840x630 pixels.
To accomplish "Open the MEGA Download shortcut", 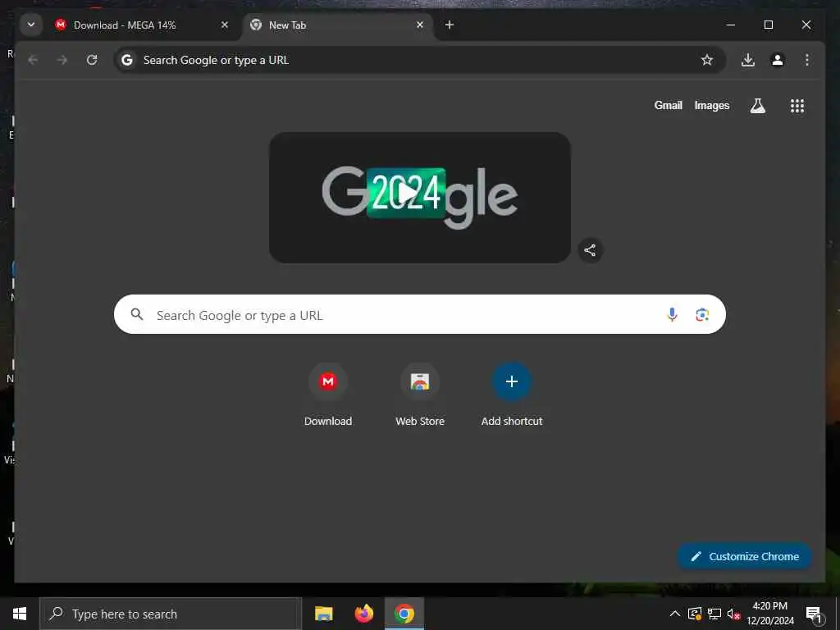I will [x=328, y=395].
